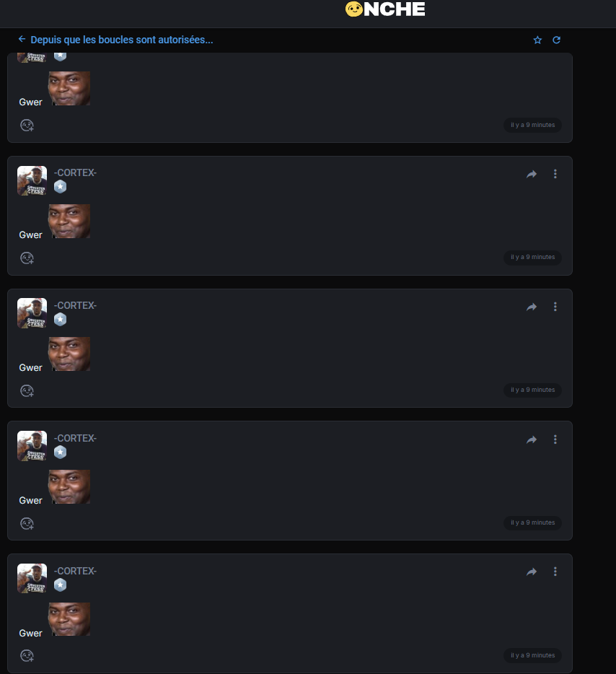
Task: Add a reaction to the topmost partially visible post
Action: (27, 126)
